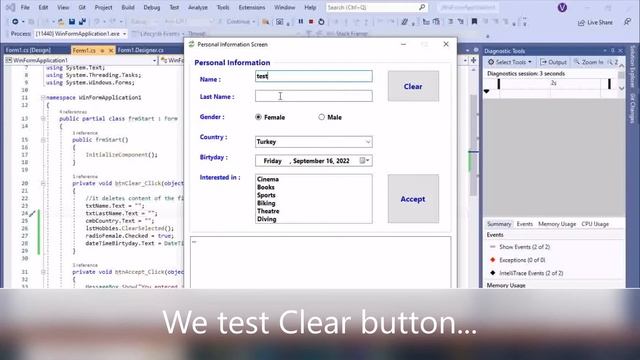Open the Events tab in Diagnostic Tools
The image size is (640, 360).
point(524,224)
